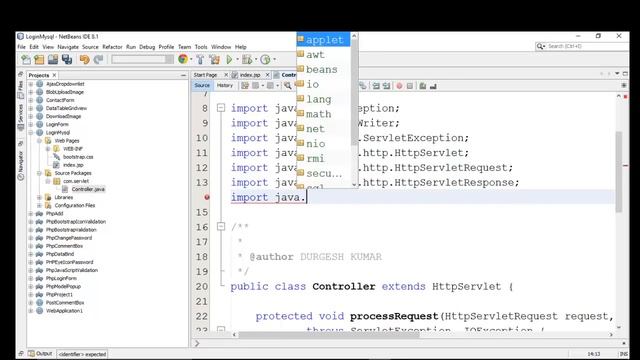This screenshot has height=360, width=640.
Task: Click the Output window icon in status bar
Action: tap(31, 353)
